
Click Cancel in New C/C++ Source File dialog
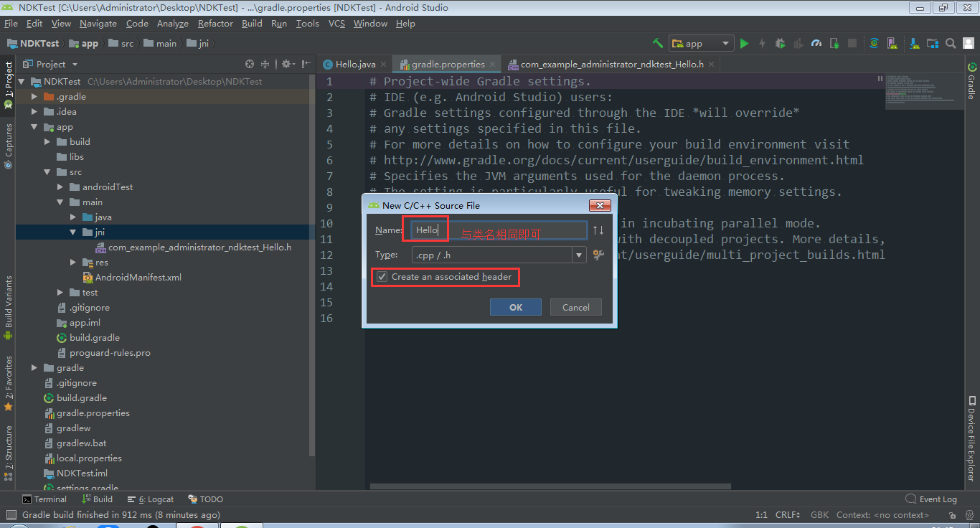pos(576,307)
